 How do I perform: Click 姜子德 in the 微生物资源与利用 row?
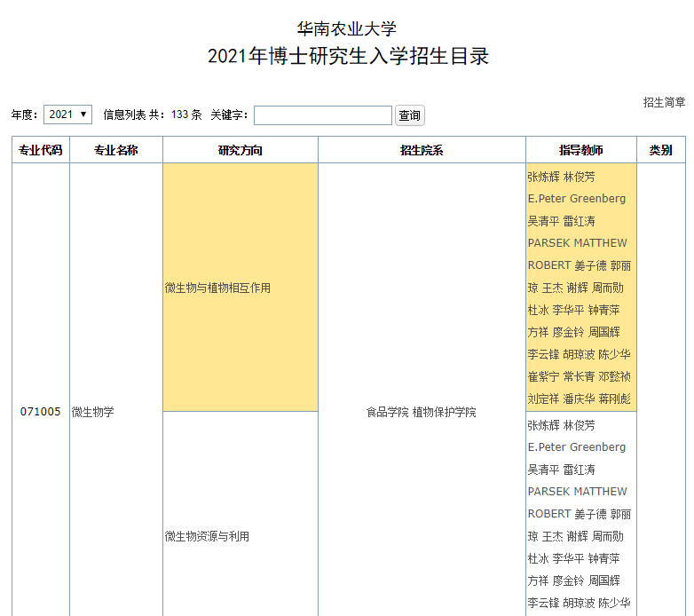[x=590, y=514]
